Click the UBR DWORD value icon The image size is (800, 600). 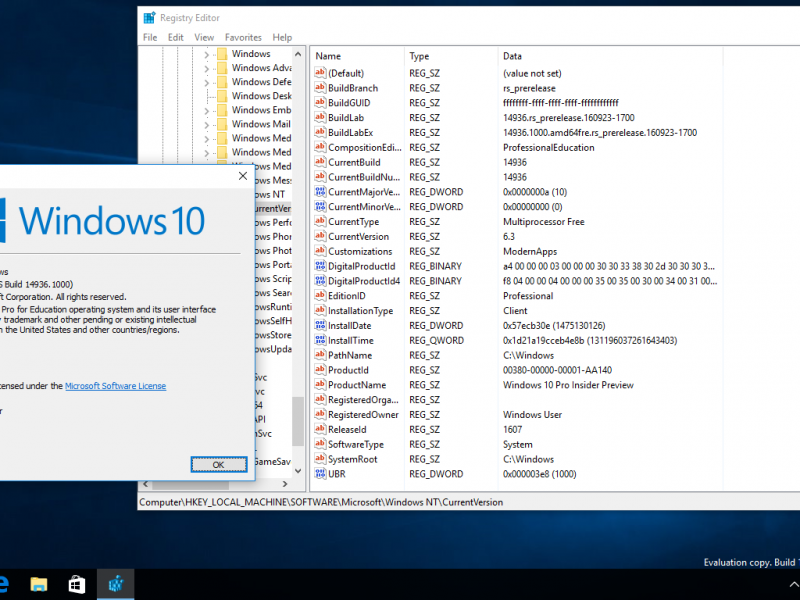(320, 473)
